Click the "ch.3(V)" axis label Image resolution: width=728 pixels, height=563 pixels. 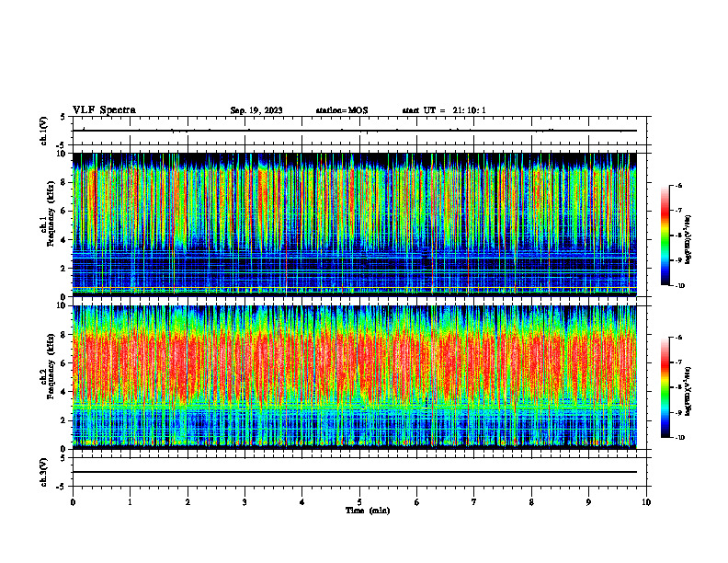(44, 472)
